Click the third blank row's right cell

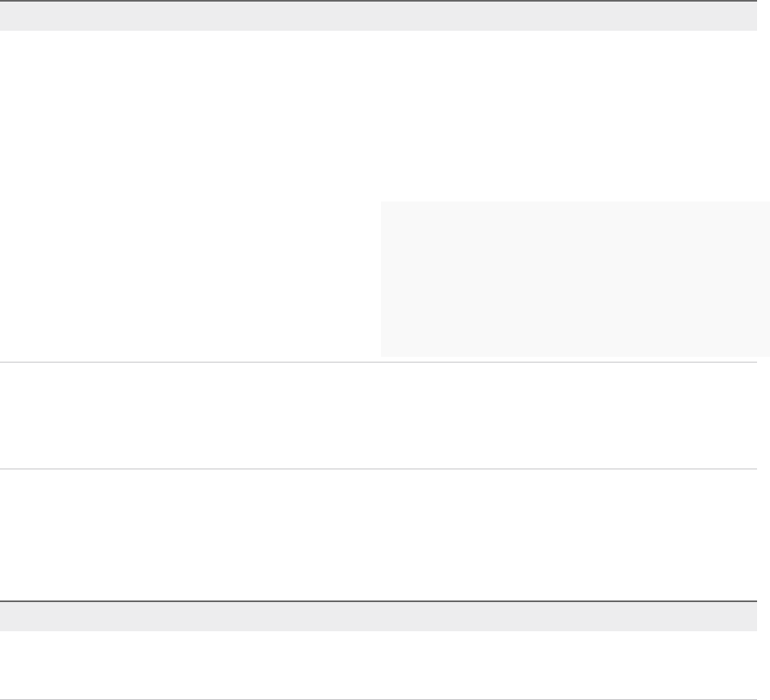pos(566,534)
